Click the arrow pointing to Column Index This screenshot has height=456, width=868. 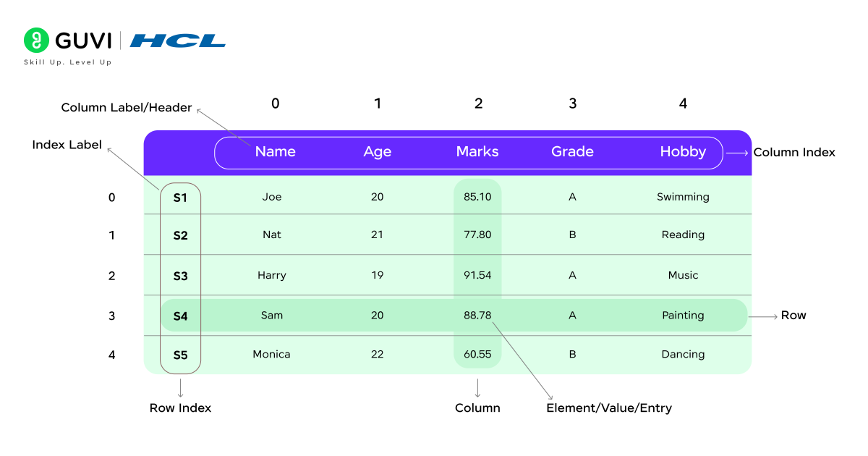(736, 152)
